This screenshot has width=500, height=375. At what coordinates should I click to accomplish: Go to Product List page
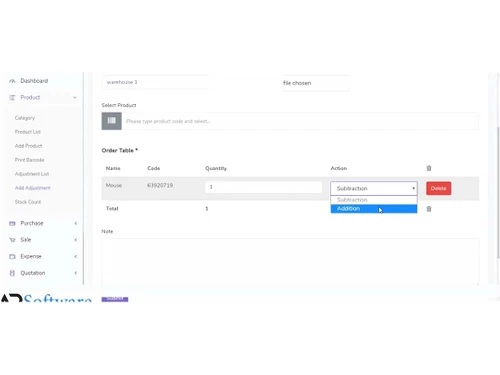tap(28, 132)
